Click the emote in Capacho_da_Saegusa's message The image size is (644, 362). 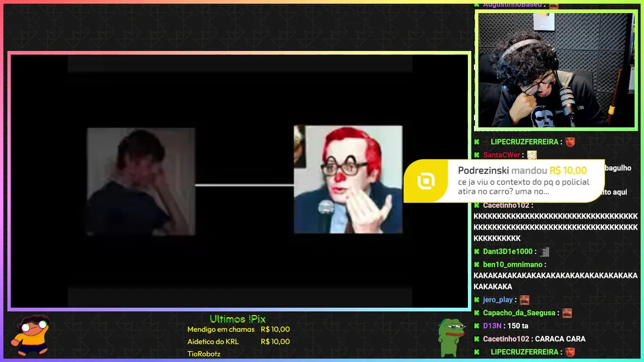pos(567,313)
